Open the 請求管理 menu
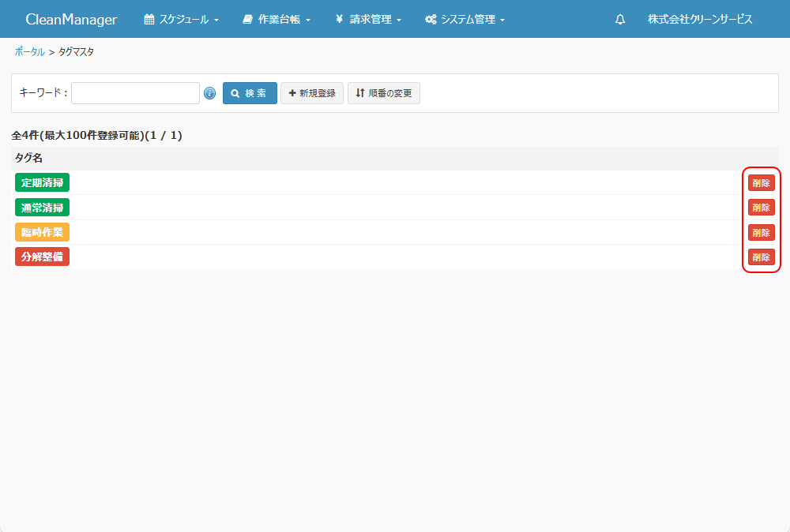 click(x=368, y=19)
